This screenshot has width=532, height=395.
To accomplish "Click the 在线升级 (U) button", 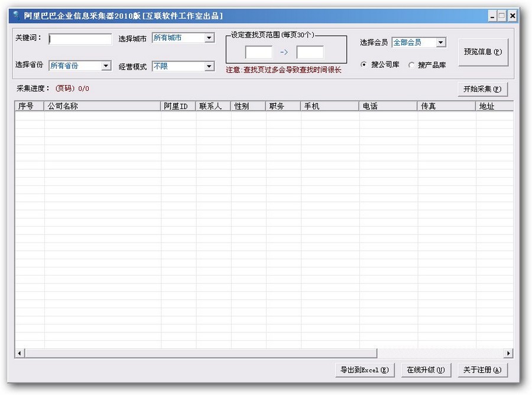I will pos(426,370).
